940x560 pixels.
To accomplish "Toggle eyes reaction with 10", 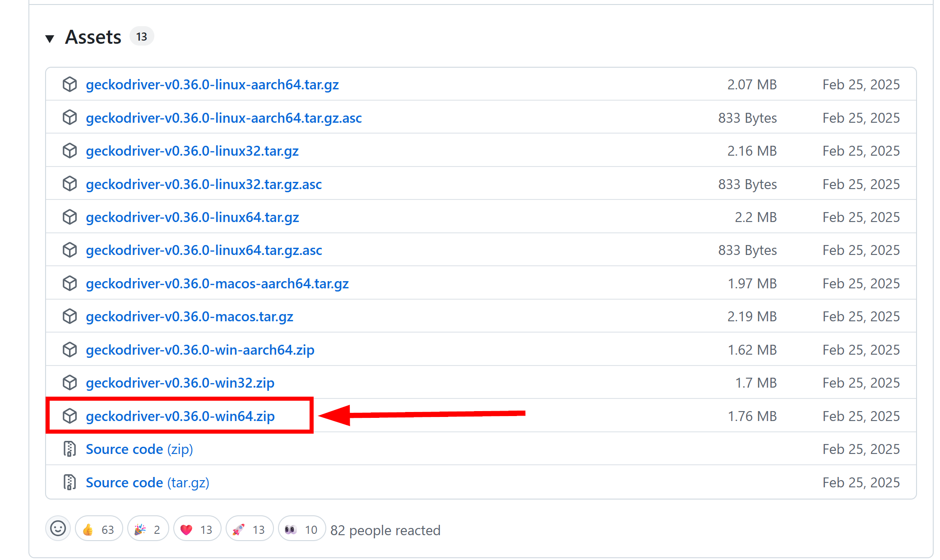I will coord(302,529).
